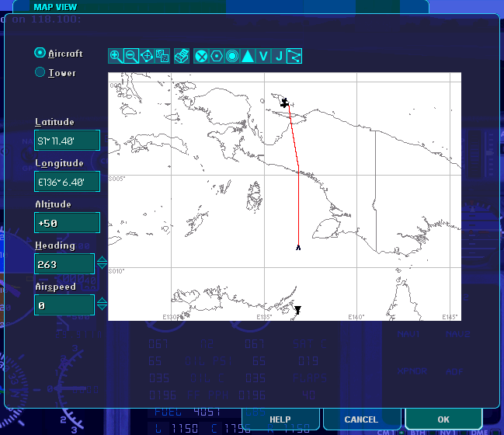Click the Altitude input field
This screenshot has height=435, width=504.
coord(68,222)
